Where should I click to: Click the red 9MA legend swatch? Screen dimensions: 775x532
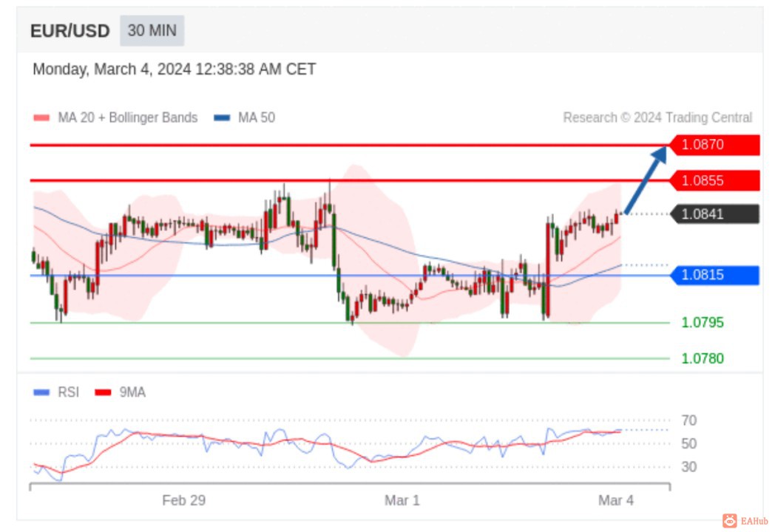(x=103, y=392)
